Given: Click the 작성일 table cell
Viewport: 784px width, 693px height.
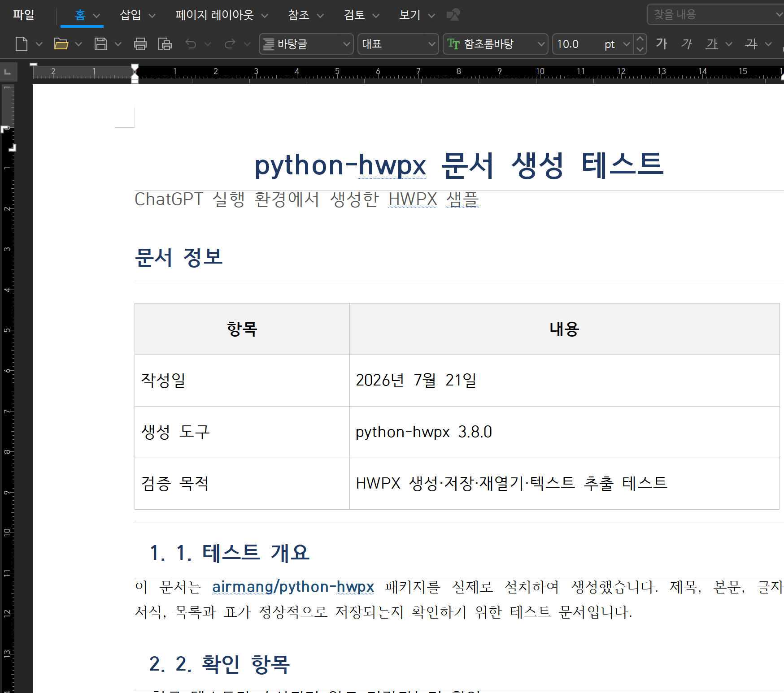Looking at the screenshot, I should (x=242, y=381).
